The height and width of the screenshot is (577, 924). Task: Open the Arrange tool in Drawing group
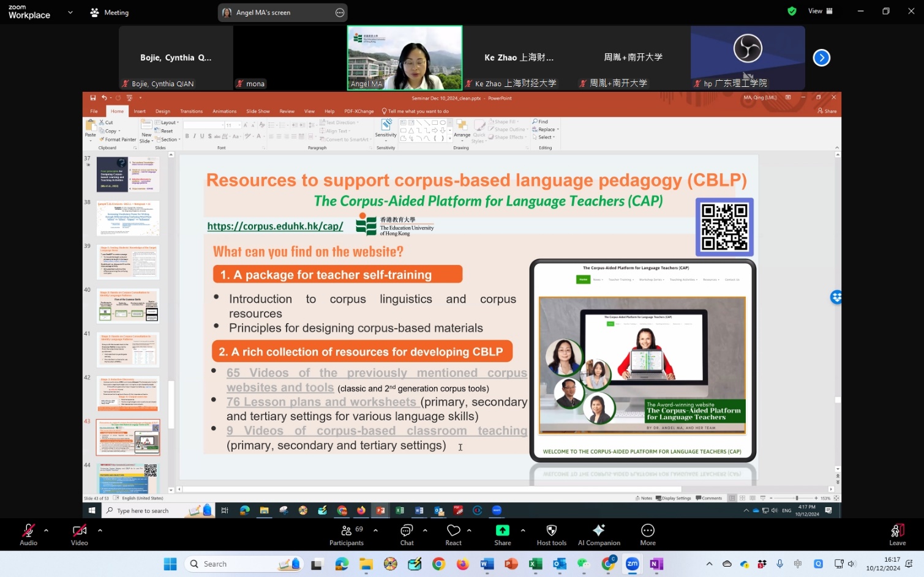(462, 129)
